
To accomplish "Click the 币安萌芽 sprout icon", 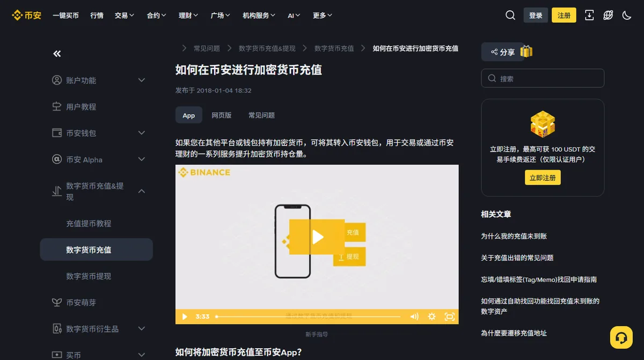I will click(57, 302).
